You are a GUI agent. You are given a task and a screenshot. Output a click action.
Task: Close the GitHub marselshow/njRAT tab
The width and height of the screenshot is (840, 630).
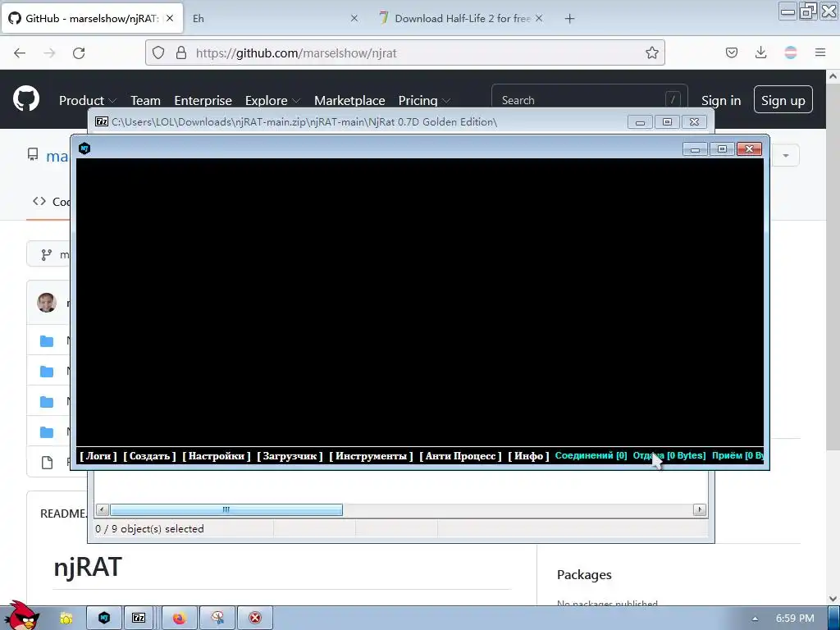pyautogui.click(x=170, y=18)
